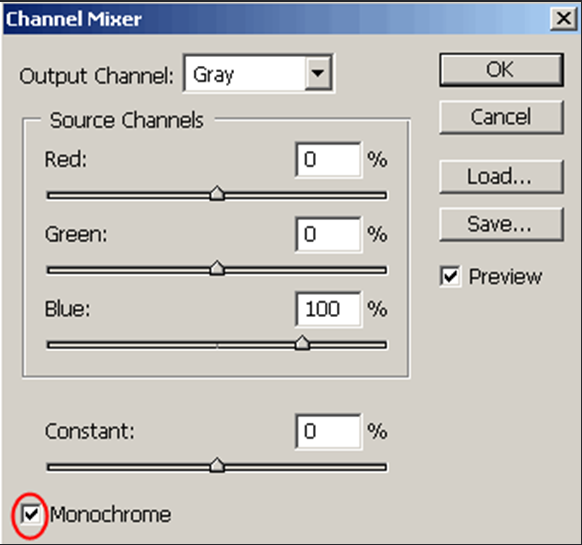
Task: Click the Blue slider thumb
Action: [303, 343]
